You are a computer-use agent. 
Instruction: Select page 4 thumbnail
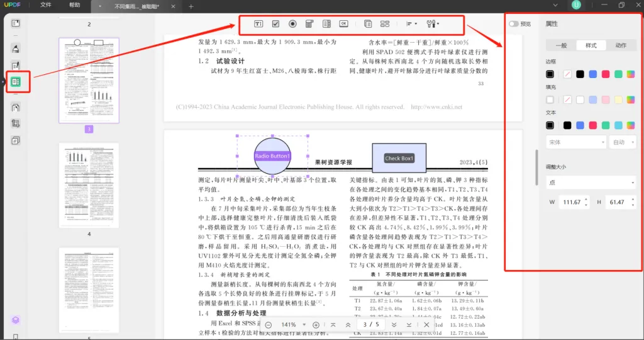click(89, 185)
